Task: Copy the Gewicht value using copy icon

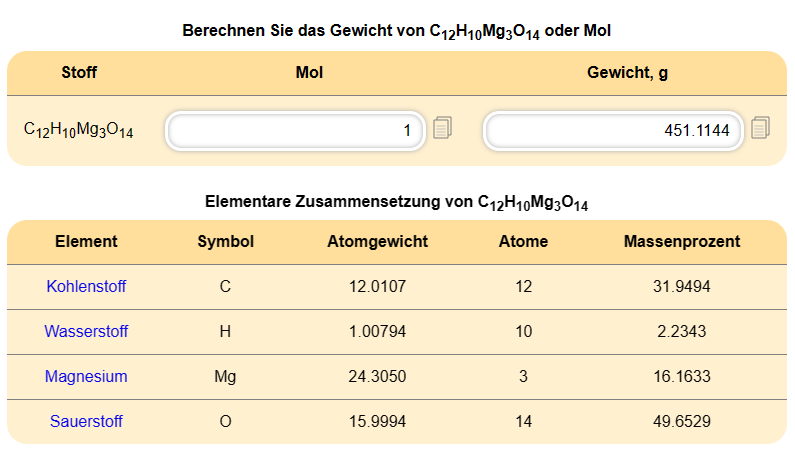Action: tap(760, 128)
